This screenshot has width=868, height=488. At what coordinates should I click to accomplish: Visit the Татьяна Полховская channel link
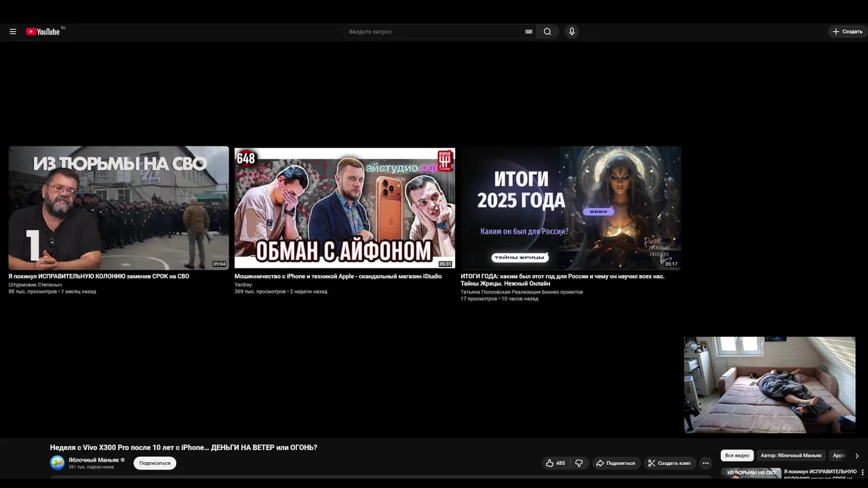click(x=521, y=292)
